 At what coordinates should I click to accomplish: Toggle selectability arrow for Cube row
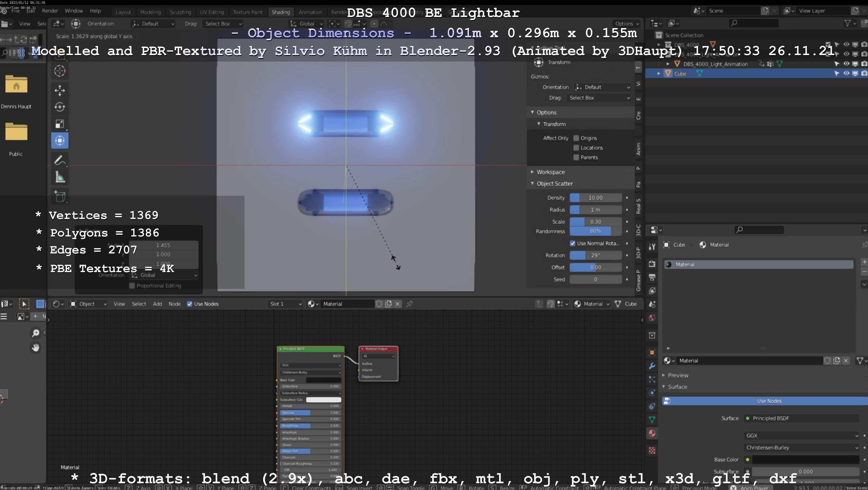[837, 73]
